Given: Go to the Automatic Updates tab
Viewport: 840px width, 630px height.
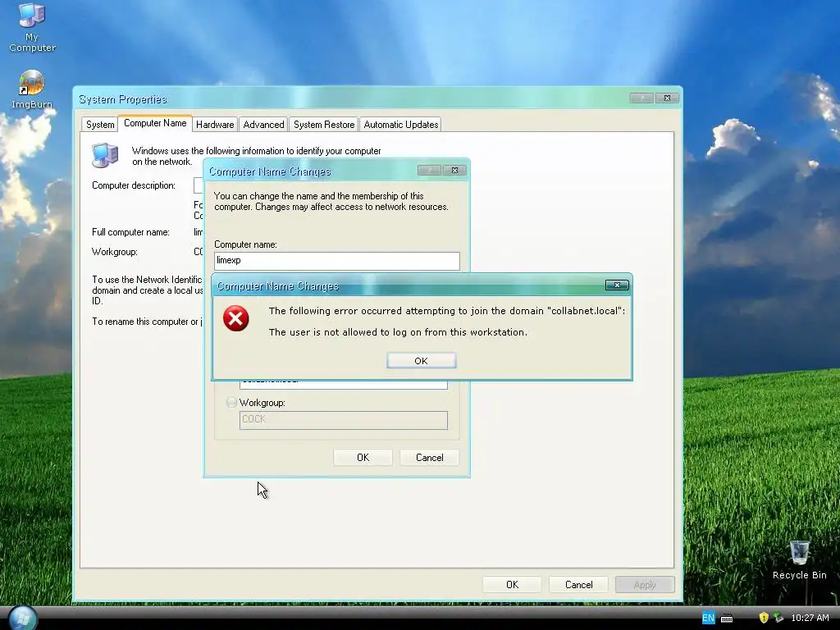Looking at the screenshot, I should pyautogui.click(x=400, y=125).
